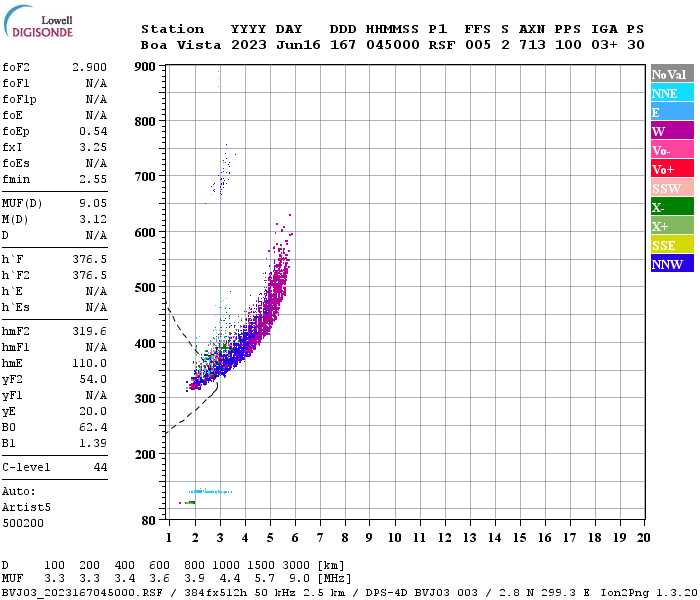This screenshot has height=600, width=700.
Task: Click the yF2 value 54.0
Action: coord(93,379)
